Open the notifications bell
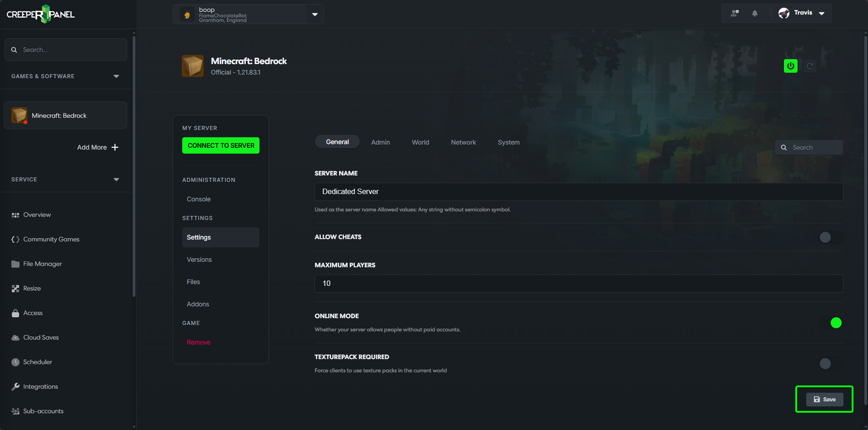Image resolution: width=868 pixels, height=430 pixels. pyautogui.click(x=754, y=13)
